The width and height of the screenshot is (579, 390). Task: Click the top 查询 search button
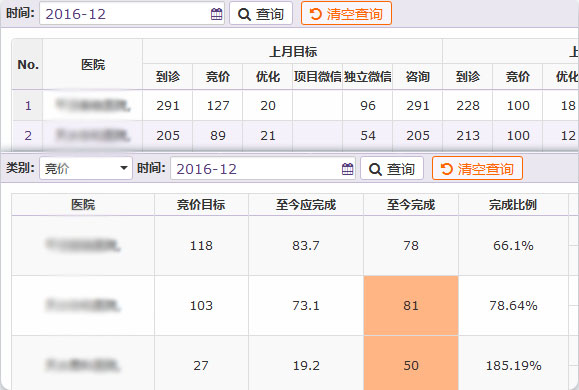261,14
